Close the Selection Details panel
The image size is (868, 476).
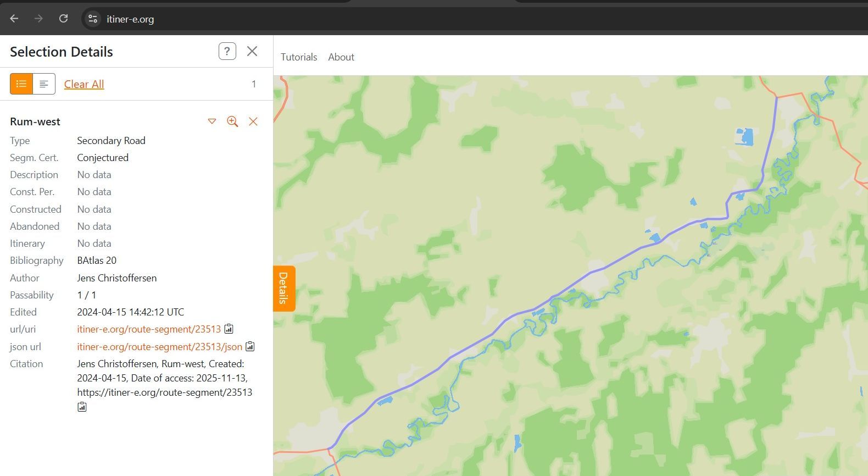coord(252,51)
